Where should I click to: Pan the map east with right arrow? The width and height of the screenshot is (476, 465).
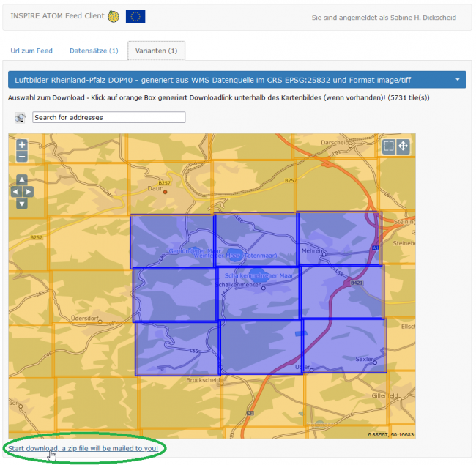coord(28,192)
